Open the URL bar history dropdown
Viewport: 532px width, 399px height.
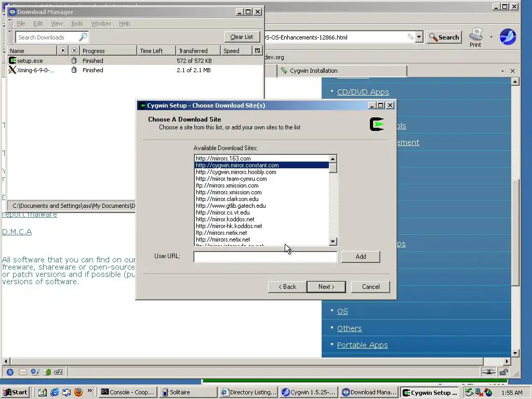click(419, 37)
